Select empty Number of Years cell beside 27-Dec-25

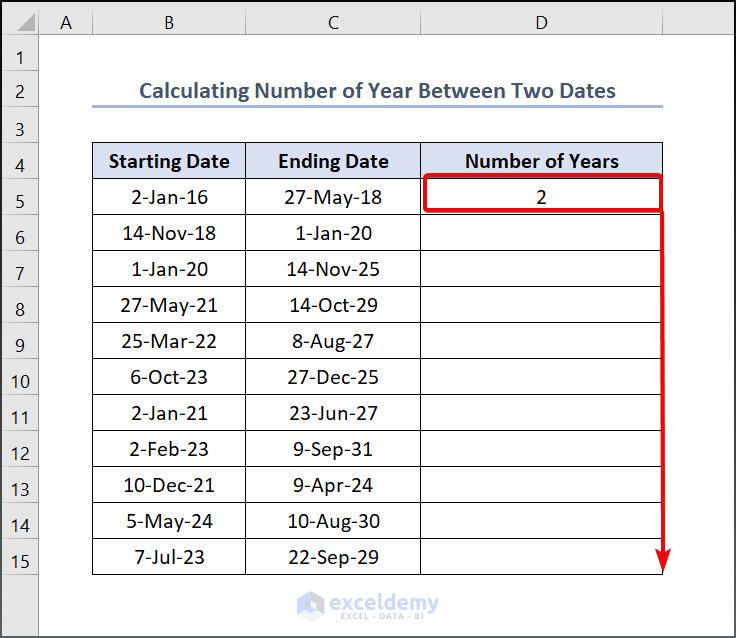point(541,377)
